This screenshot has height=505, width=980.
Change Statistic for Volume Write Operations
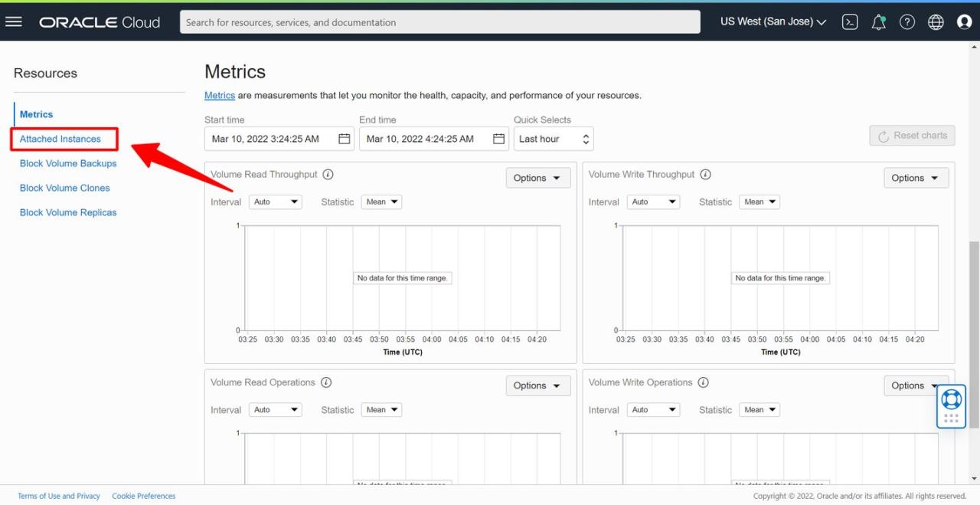(759, 410)
